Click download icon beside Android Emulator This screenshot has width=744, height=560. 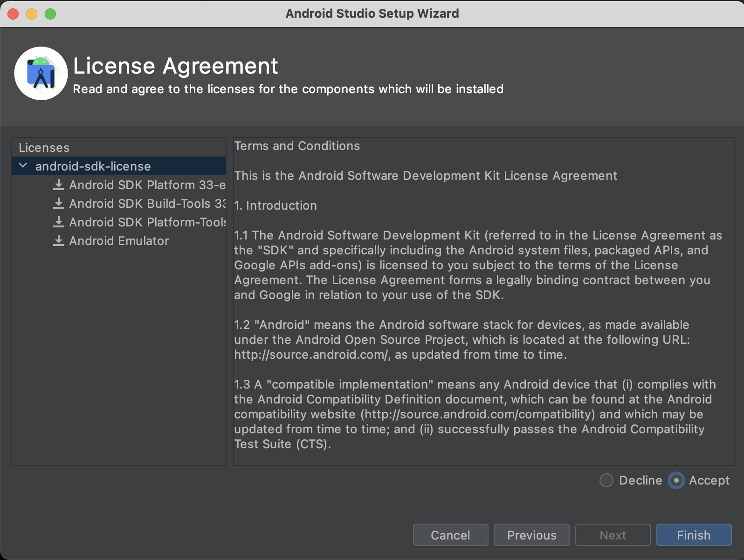click(59, 241)
